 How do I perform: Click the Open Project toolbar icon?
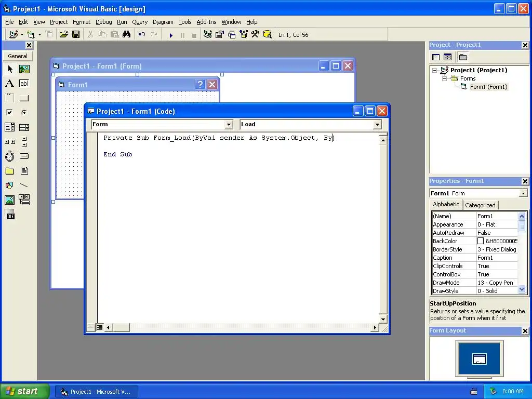pyautogui.click(x=63, y=35)
